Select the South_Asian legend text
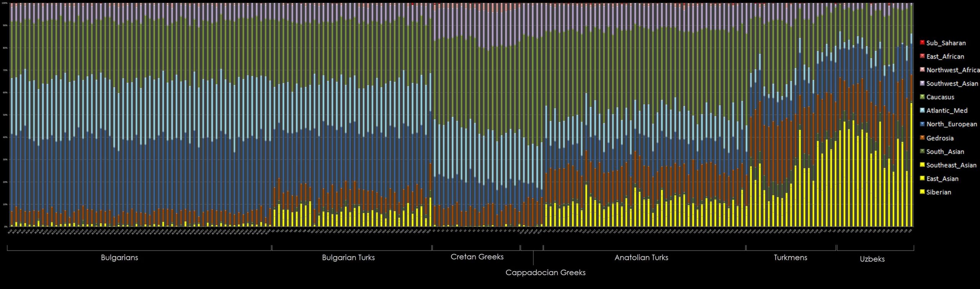Viewport: 980px width, 289px height. pos(945,152)
